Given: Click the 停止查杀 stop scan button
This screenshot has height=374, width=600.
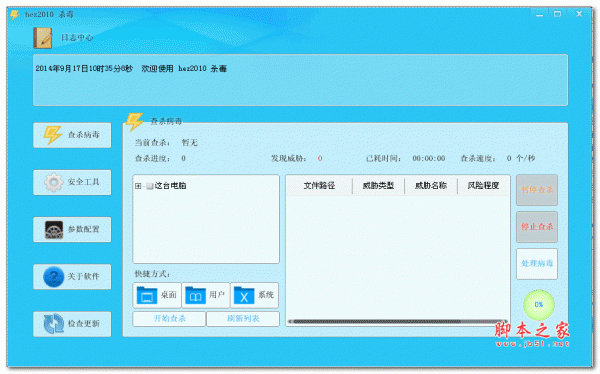Looking at the screenshot, I should point(537,227).
